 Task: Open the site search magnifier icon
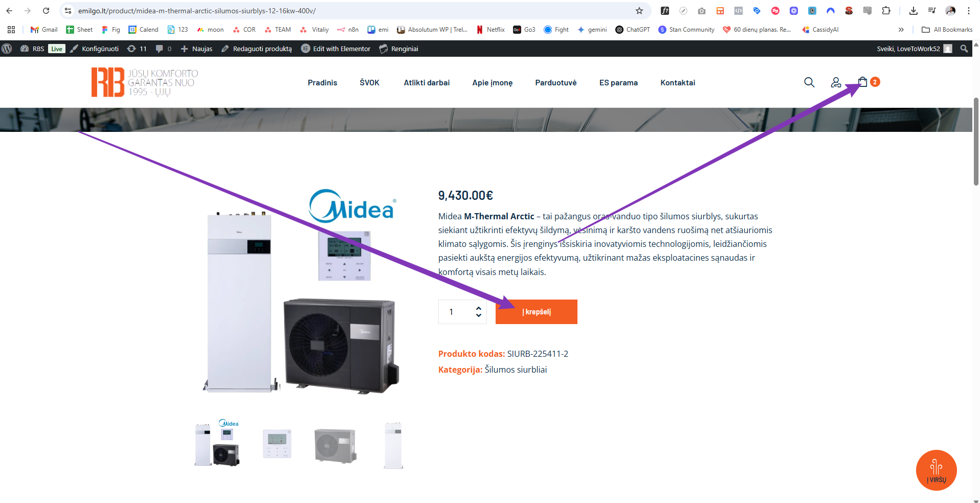tap(809, 82)
